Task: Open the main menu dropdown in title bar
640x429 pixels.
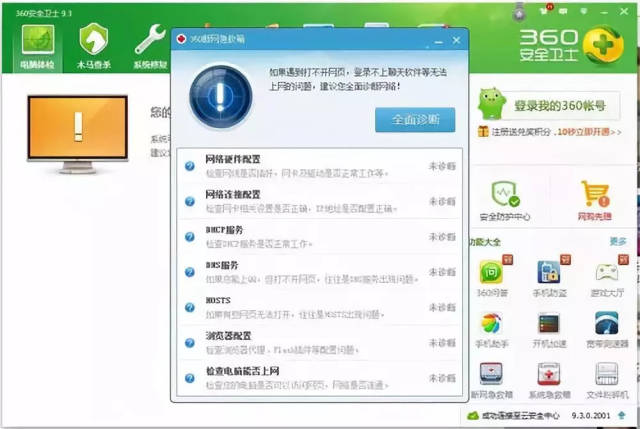Action: [x=584, y=11]
